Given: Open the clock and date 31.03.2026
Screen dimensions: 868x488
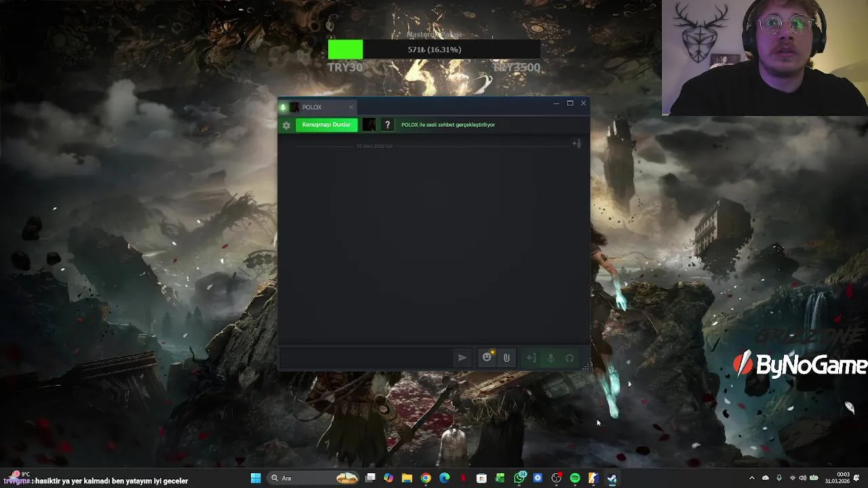Looking at the screenshot, I should [837, 478].
